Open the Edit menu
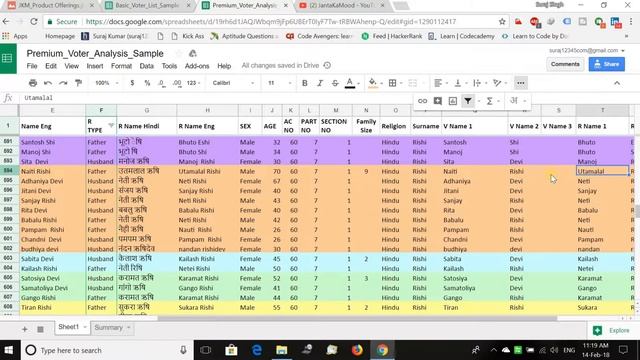Viewport: 640px width, 360px height. (x=51, y=66)
